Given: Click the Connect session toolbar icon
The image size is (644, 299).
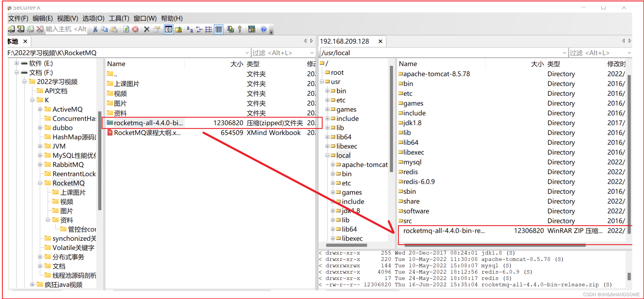Looking at the screenshot, I should click(11, 29).
